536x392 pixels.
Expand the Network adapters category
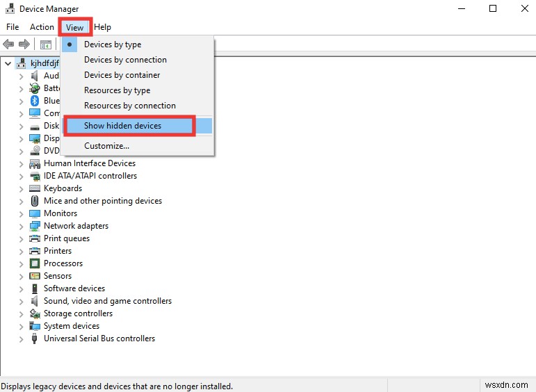click(x=21, y=227)
